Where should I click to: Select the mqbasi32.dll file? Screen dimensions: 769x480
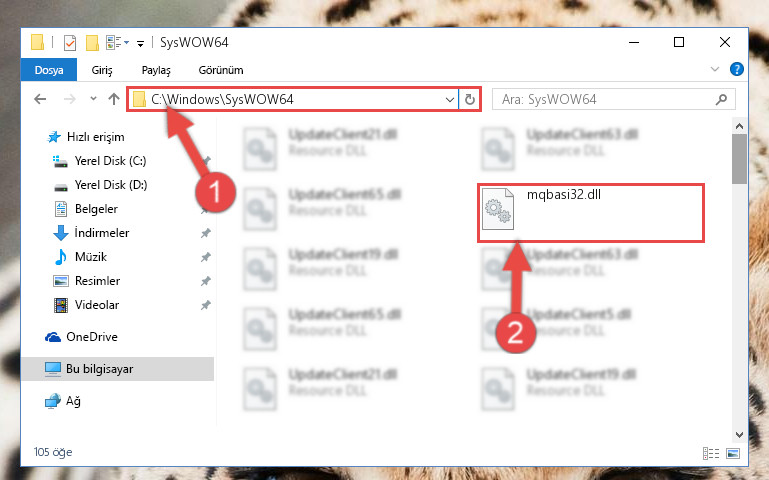(x=591, y=213)
